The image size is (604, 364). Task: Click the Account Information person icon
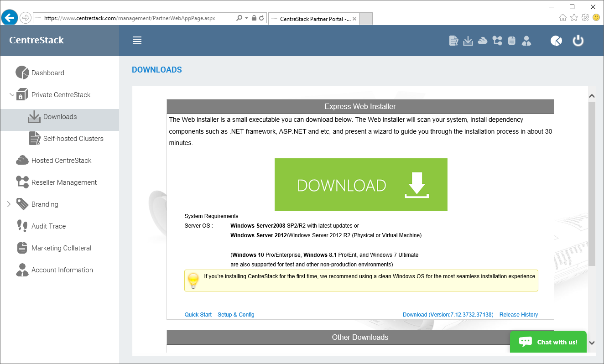(22, 270)
